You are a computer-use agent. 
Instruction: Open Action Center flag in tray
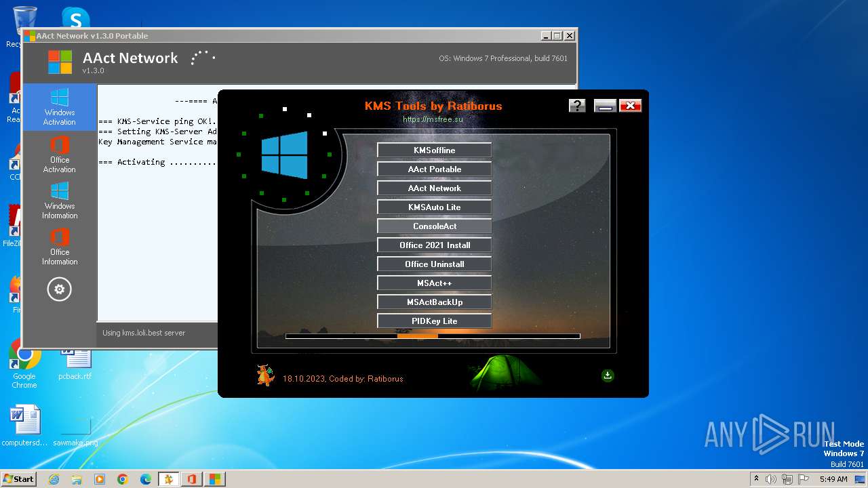coord(803,479)
